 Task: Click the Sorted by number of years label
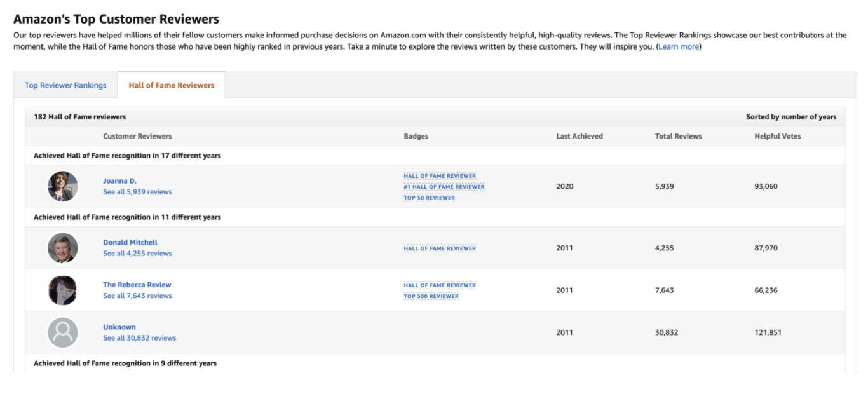pyautogui.click(x=791, y=117)
